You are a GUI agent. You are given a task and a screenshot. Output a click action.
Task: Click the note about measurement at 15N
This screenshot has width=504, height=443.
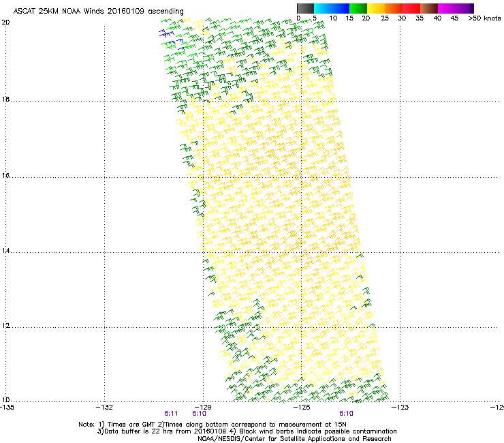point(252,425)
